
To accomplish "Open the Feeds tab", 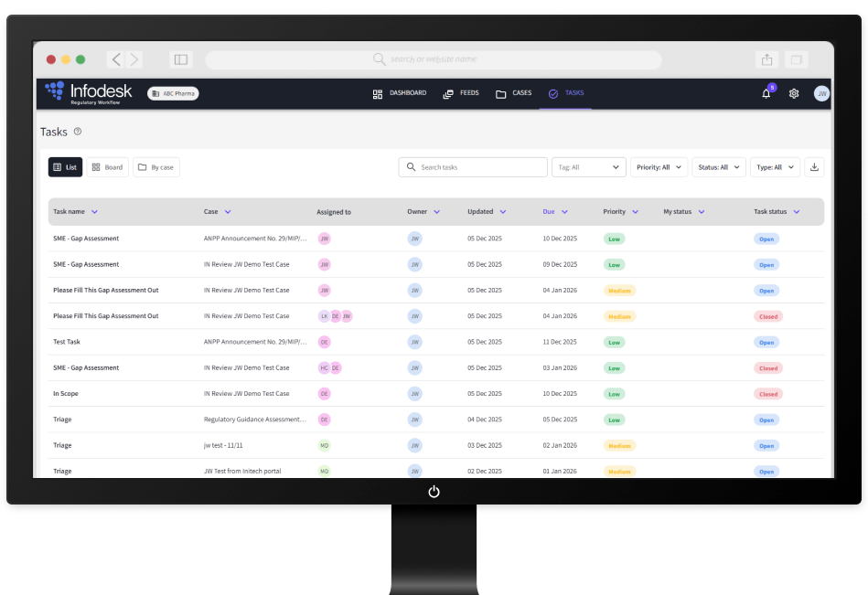I will pos(460,93).
